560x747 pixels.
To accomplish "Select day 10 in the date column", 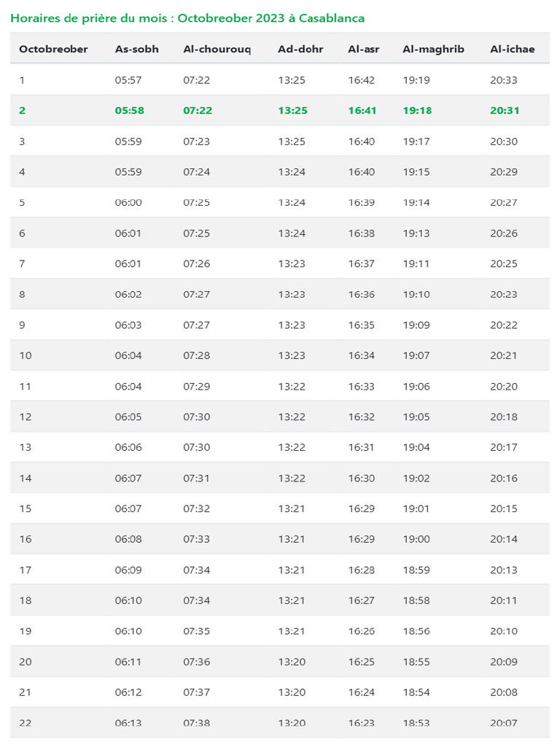I will click(26, 355).
